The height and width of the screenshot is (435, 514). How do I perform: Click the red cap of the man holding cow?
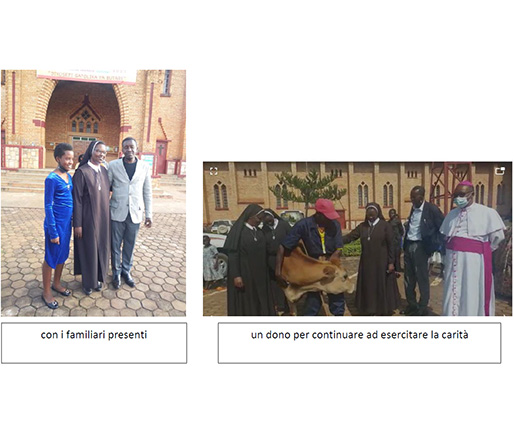click(x=327, y=209)
